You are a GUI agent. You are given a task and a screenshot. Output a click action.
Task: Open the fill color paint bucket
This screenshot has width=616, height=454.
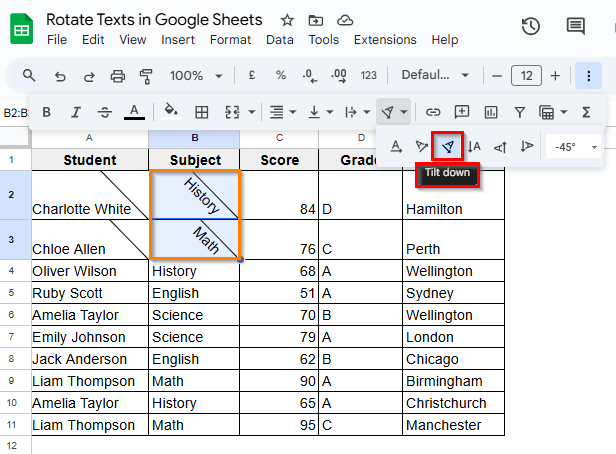[170, 112]
